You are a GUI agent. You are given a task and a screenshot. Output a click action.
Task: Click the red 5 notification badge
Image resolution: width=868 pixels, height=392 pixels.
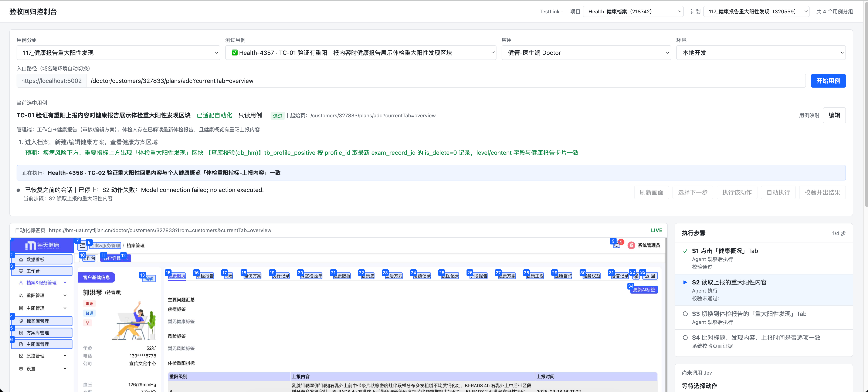point(621,242)
